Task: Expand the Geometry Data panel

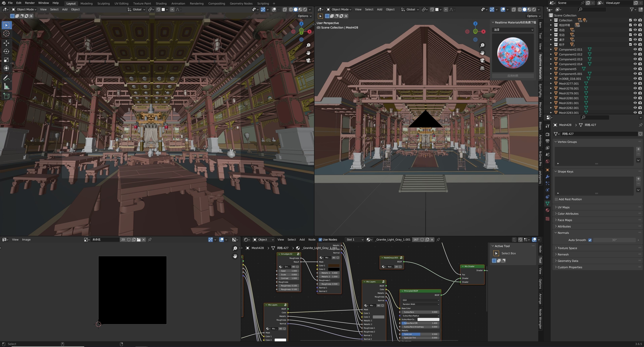Action: (568, 261)
